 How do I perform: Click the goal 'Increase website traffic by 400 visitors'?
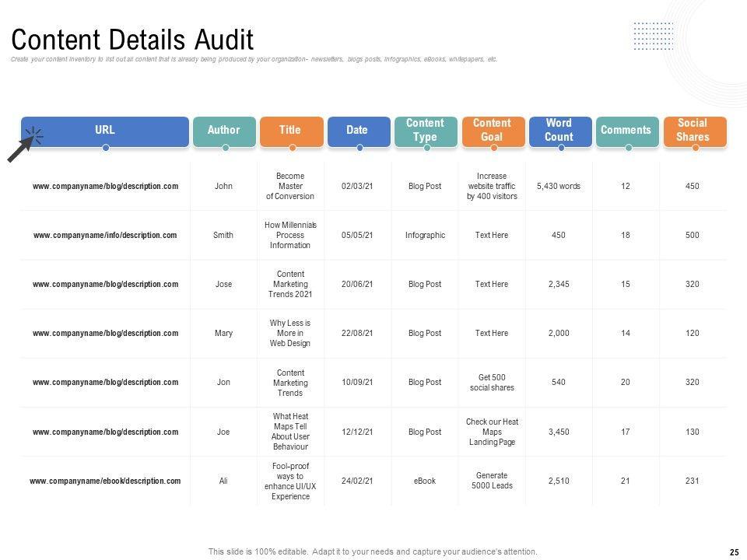point(492,186)
